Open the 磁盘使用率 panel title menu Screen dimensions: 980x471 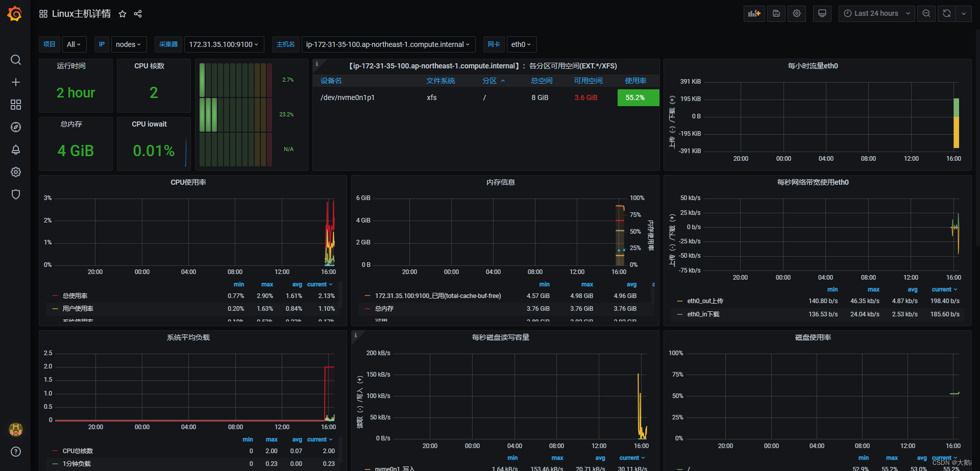coord(813,337)
